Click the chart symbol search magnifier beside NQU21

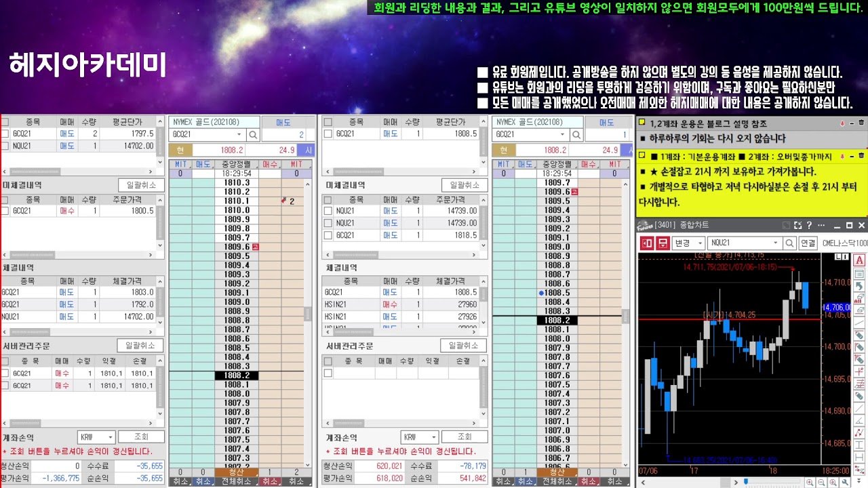[x=791, y=243]
